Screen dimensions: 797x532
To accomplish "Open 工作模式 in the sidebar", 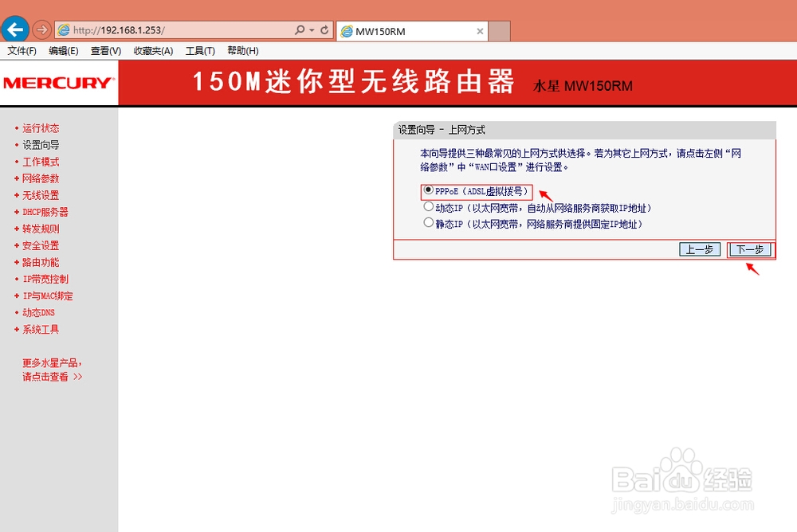I will pyautogui.click(x=41, y=162).
